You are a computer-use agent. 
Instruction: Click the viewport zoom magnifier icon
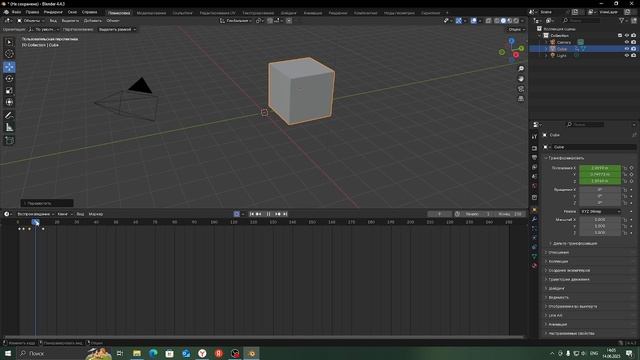(521, 69)
